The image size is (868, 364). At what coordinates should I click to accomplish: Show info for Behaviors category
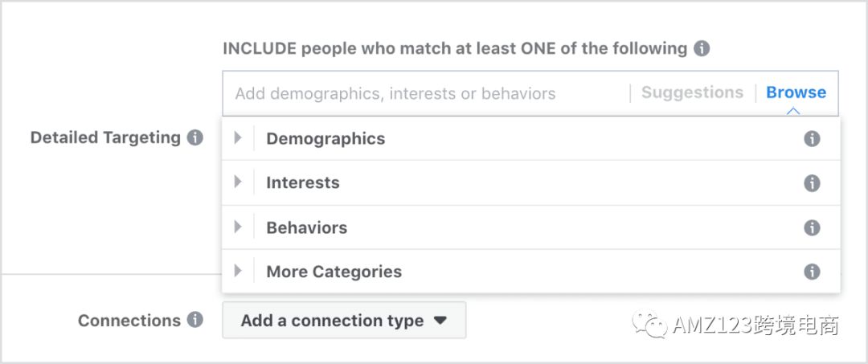[813, 227]
